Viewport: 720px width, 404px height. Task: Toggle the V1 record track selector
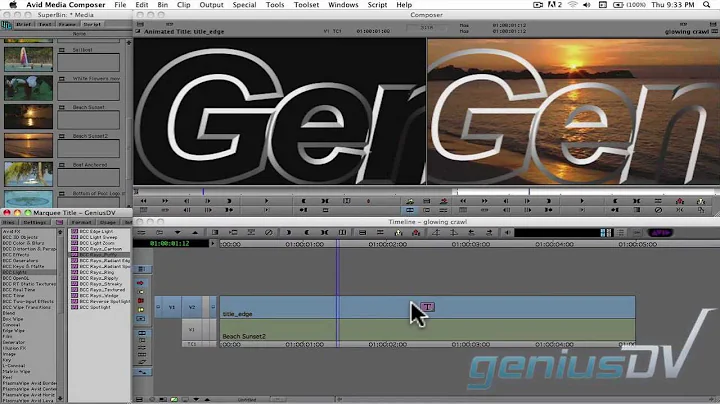point(192,330)
